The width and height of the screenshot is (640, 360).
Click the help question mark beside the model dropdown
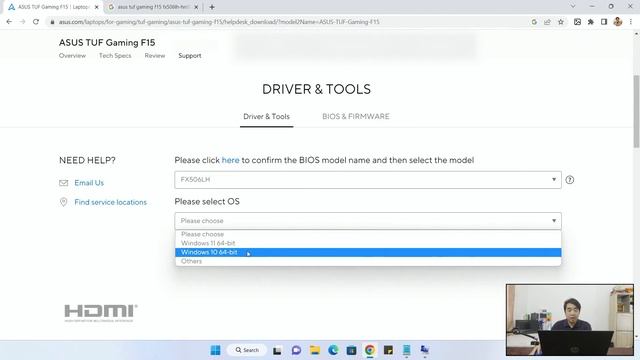click(570, 180)
